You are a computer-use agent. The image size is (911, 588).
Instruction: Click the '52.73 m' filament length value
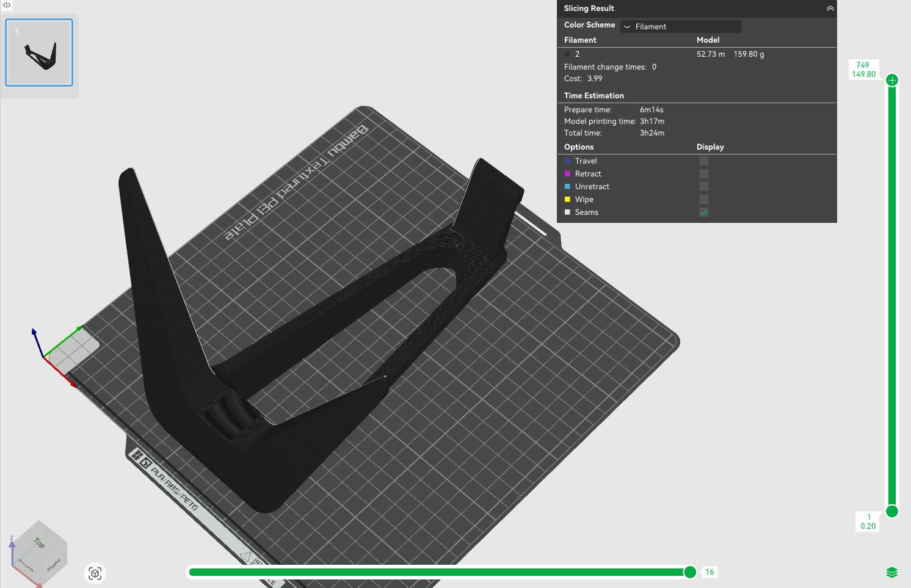(711, 54)
